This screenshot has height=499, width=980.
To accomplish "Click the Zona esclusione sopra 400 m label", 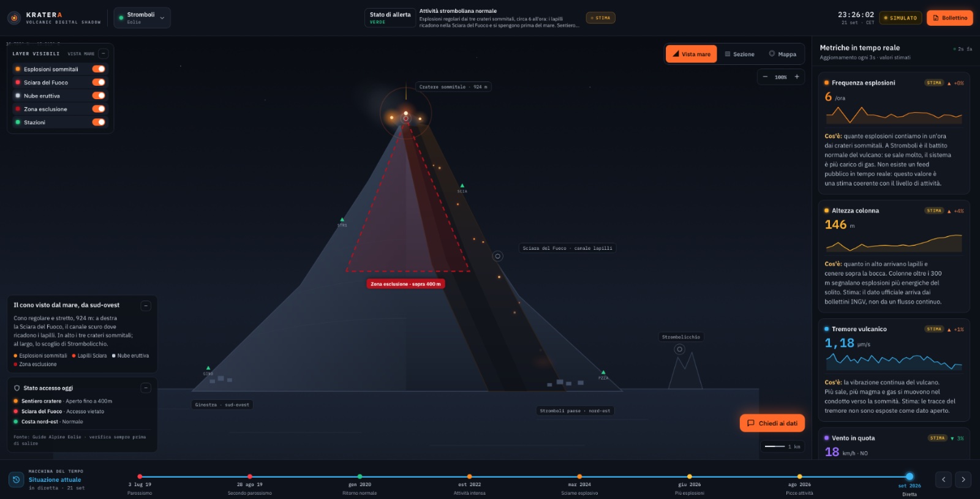I will pyautogui.click(x=405, y=284).
